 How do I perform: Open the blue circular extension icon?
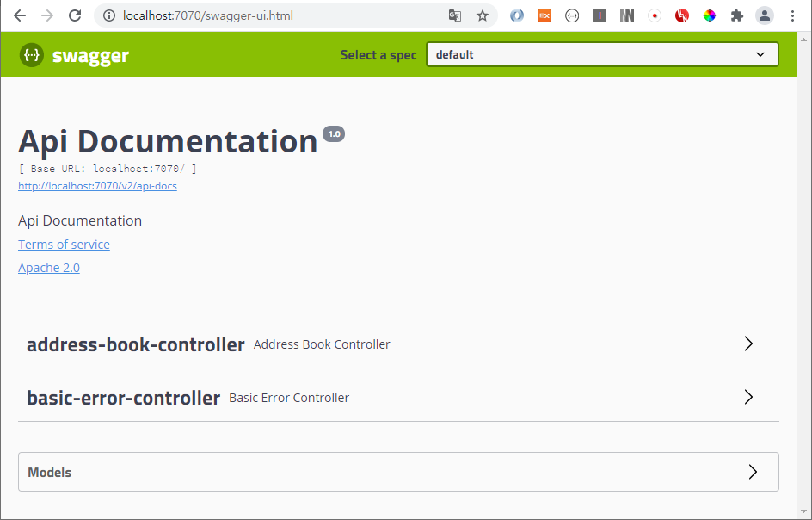tap(517, 15)
